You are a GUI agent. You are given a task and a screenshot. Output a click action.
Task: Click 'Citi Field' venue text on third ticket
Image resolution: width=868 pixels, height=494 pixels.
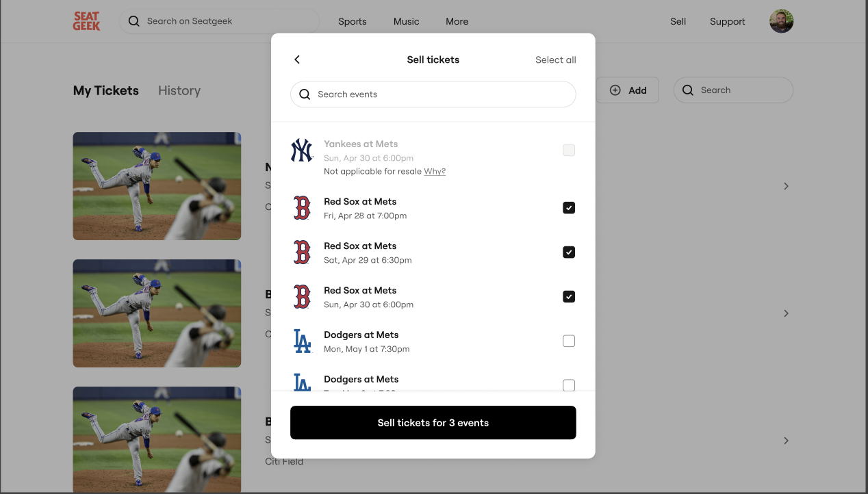[284, 461]
